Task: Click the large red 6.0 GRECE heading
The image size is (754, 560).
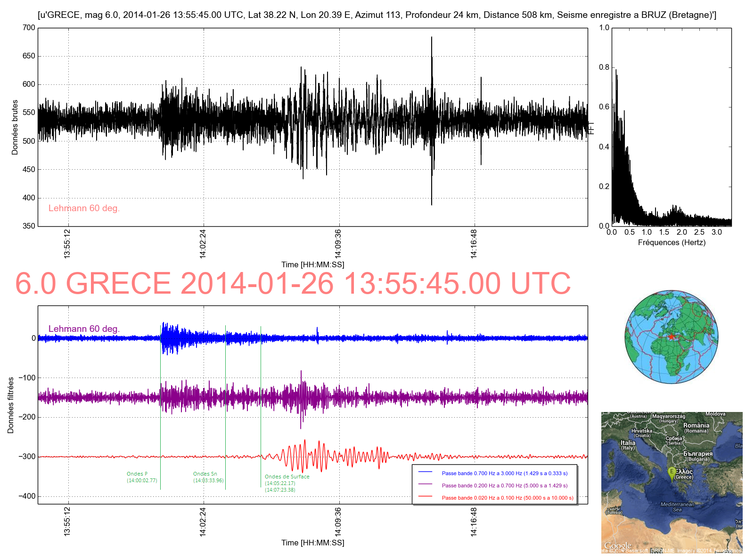Action: tap(293, 283)
